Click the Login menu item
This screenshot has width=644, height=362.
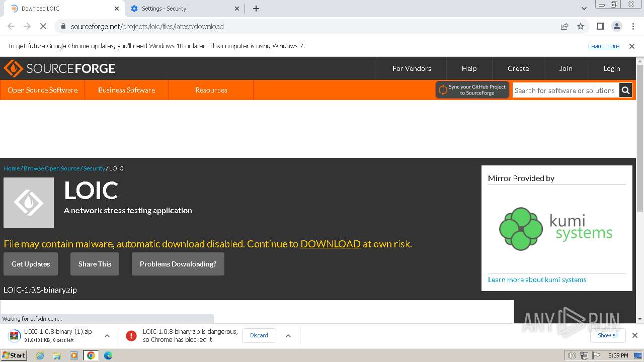click(611, 68)
